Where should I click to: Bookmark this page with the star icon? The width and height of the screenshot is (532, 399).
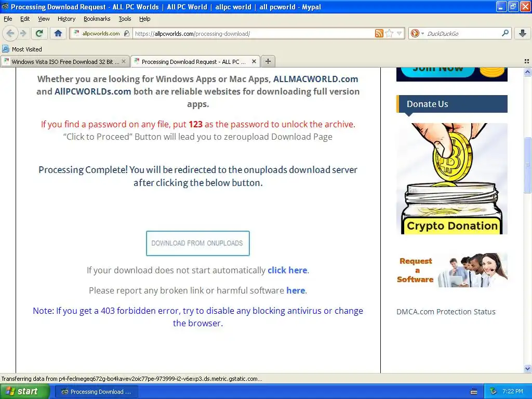pos(389,33)
